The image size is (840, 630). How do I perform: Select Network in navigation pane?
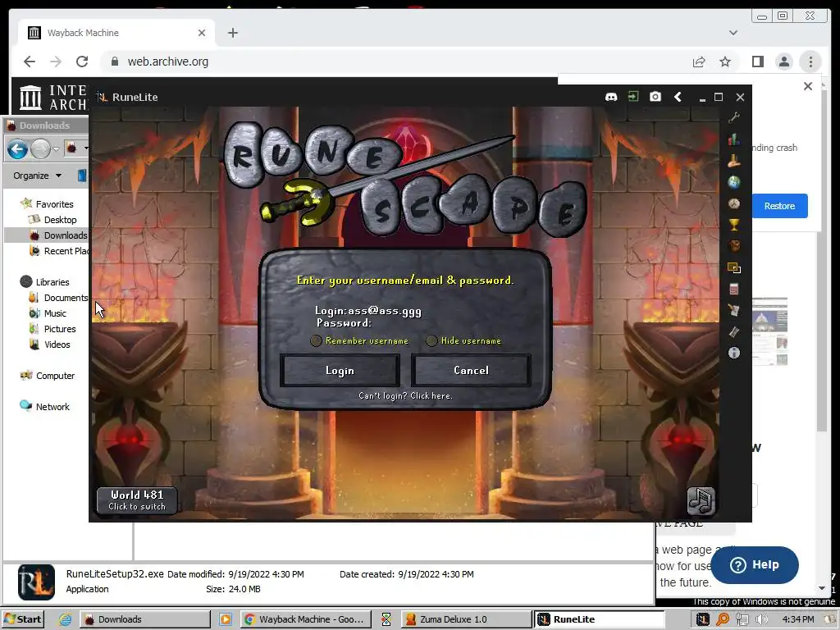pyautogui.click(x=52, y=407)
